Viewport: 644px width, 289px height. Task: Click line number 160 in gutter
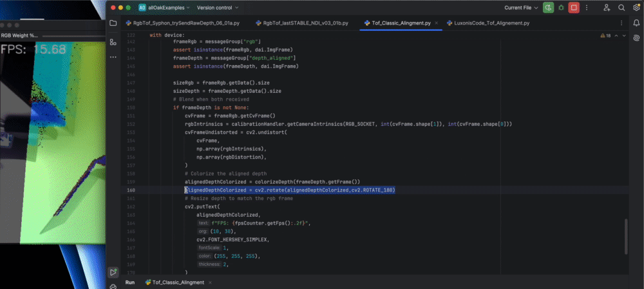click(131, 190)
